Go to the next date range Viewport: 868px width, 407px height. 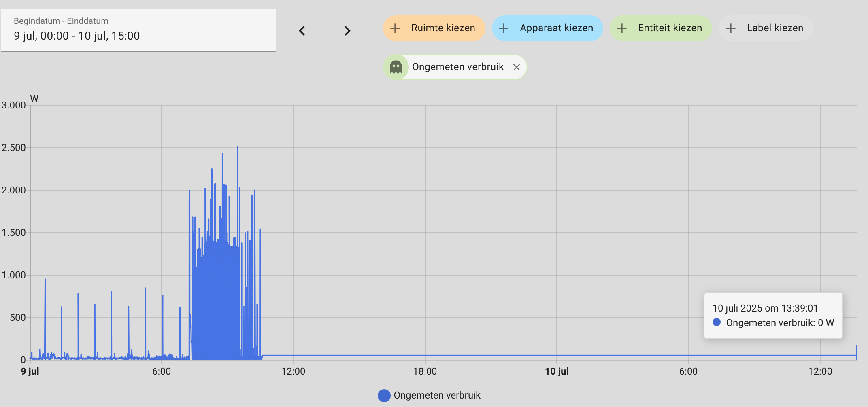click(347, 31)
